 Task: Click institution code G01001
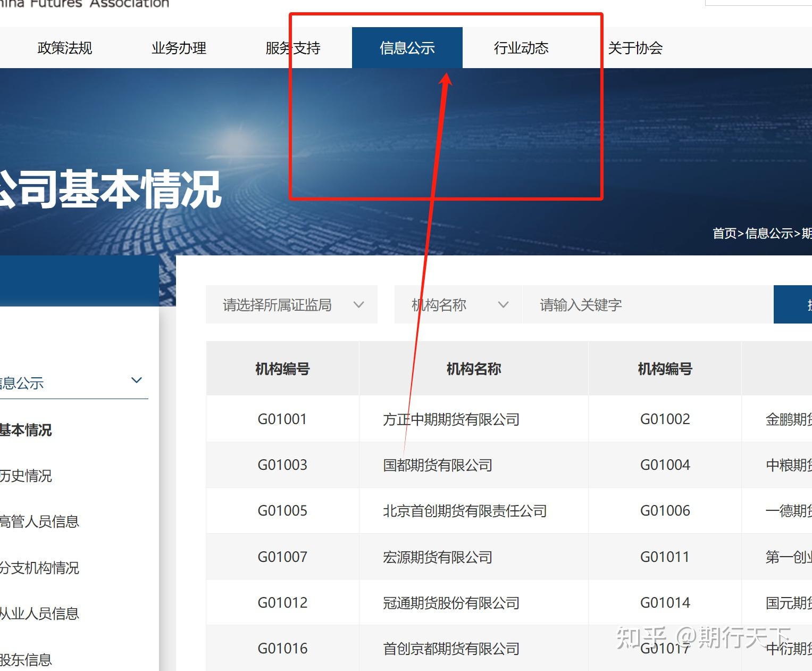tap(282, 419)
